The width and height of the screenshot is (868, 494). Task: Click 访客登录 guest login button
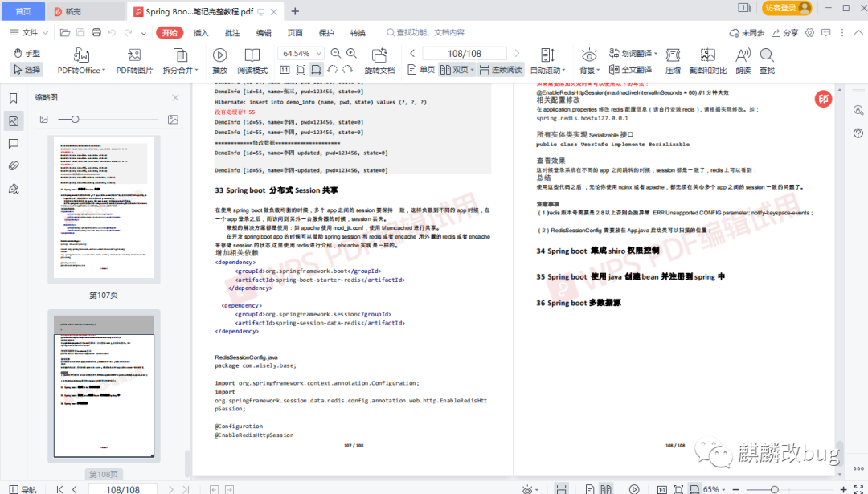point(787,8)
